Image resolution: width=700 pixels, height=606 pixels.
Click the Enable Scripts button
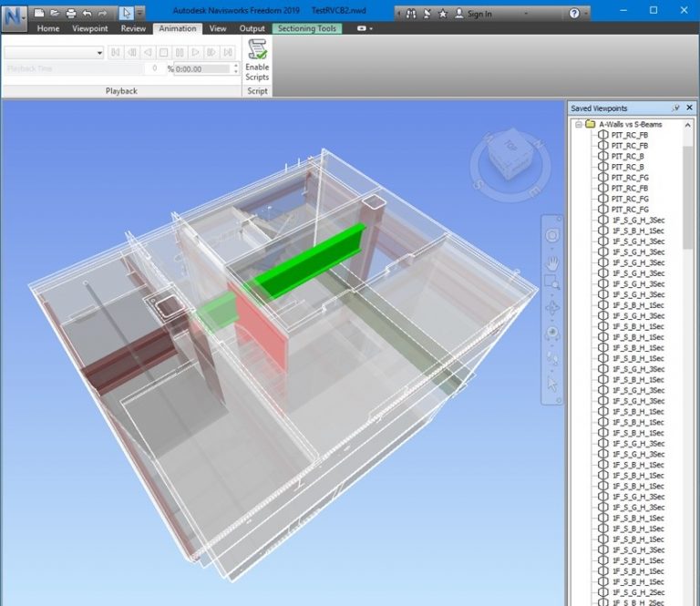click(x=257, y=61)
